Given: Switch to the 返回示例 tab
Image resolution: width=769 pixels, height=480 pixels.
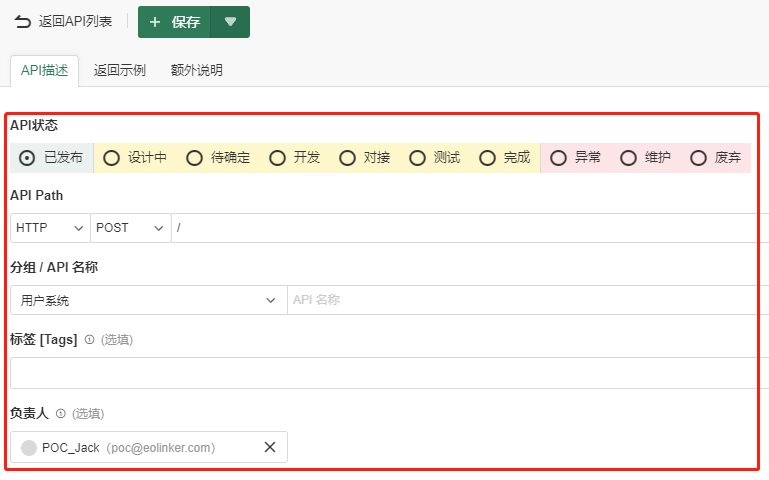Looking at the screenshot, I should [120, 71].
